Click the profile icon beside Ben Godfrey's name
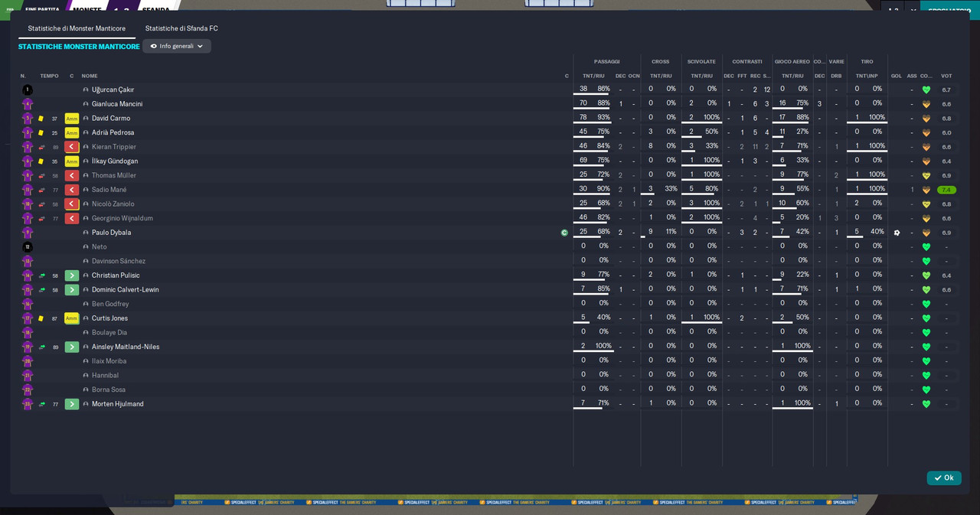The height and width of the screenshot is (515, 980). pyautogui.click(x=86, y=305)
